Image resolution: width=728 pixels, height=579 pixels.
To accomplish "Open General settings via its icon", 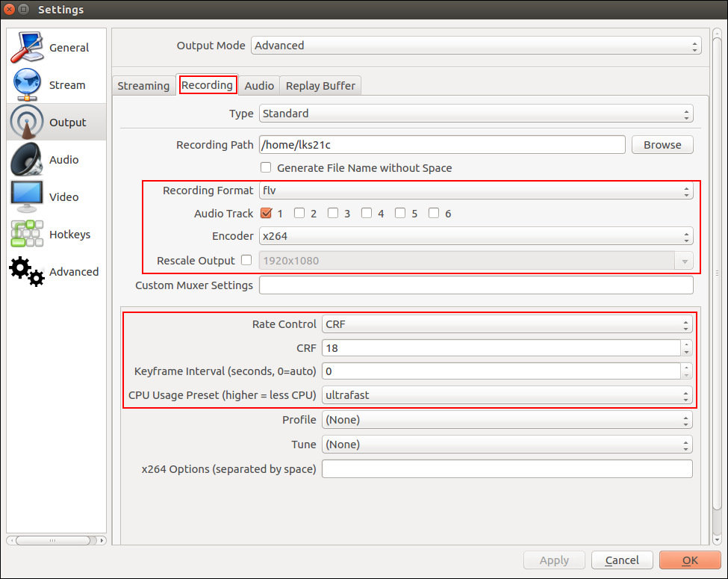I will click(x=28, y=47).
